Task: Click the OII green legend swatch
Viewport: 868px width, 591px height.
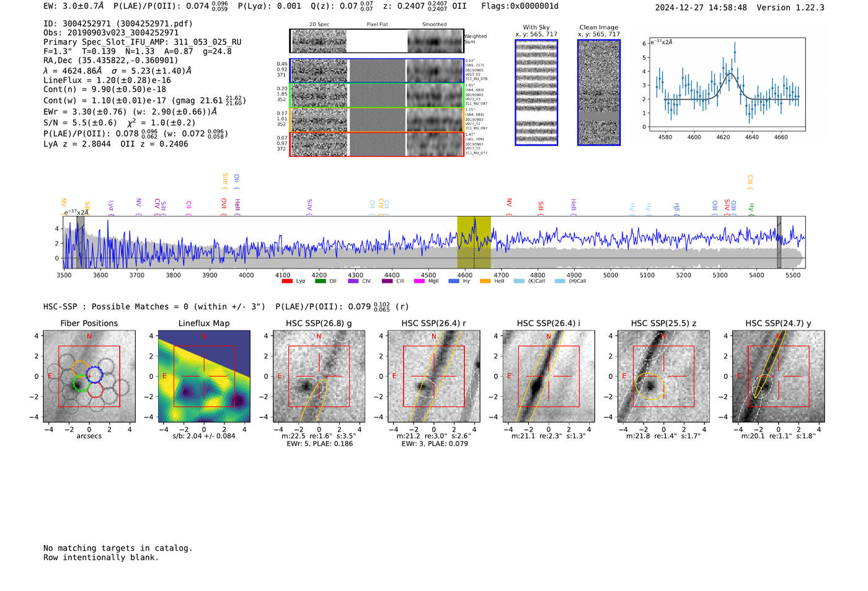Action: (x=320, y=281)
